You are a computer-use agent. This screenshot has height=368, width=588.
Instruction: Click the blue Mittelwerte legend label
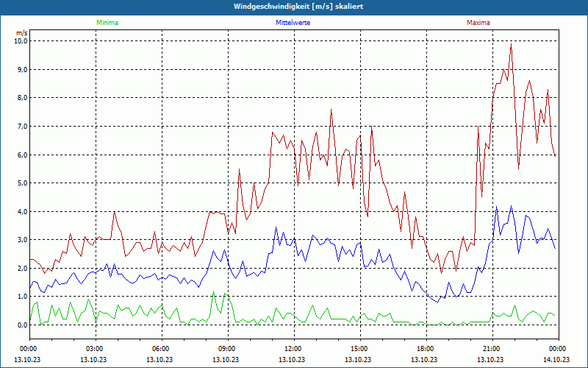[293, 23]
